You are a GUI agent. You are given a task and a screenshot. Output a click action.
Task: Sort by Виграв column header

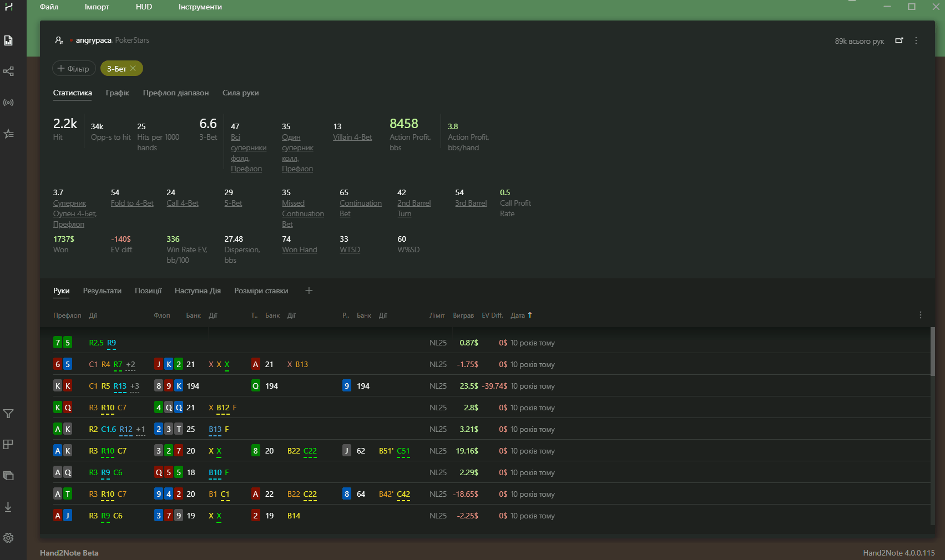pos(463,315)
